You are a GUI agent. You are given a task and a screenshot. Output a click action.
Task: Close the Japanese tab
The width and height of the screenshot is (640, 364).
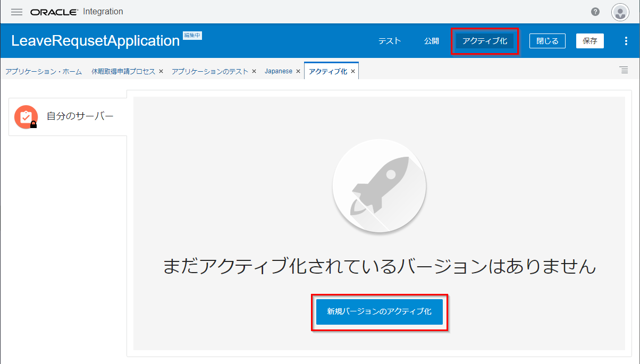[298, 71]
